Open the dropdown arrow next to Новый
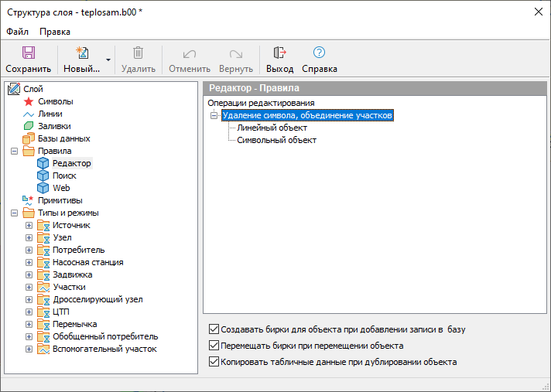The height and width of the screenshot is (392, 551). coord(108,60)
